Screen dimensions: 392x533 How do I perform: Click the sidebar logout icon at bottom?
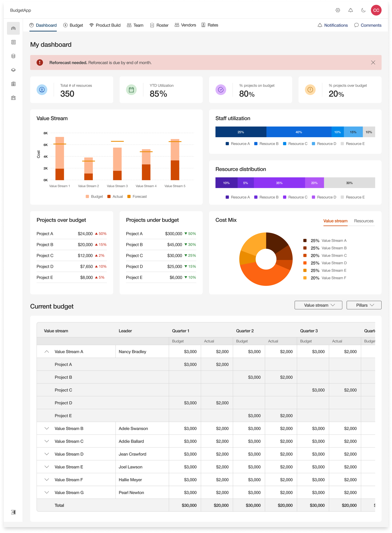point(13,512)
